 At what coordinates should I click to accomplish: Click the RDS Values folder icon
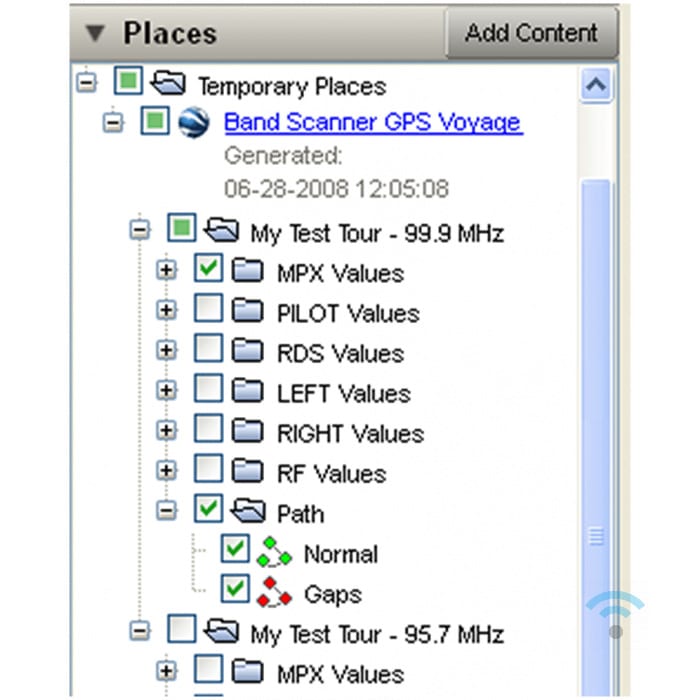click(246, 352)
